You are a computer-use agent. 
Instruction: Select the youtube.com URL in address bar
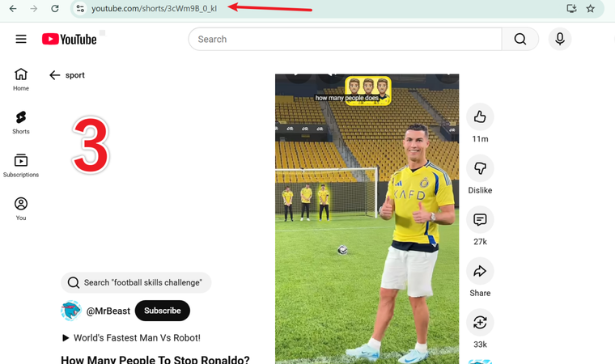[x=154, y=8]
